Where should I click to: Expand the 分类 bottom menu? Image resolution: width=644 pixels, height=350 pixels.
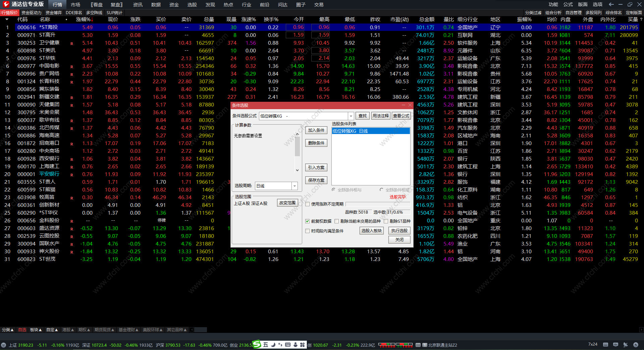pyautogui.click(x=8, y=330)
